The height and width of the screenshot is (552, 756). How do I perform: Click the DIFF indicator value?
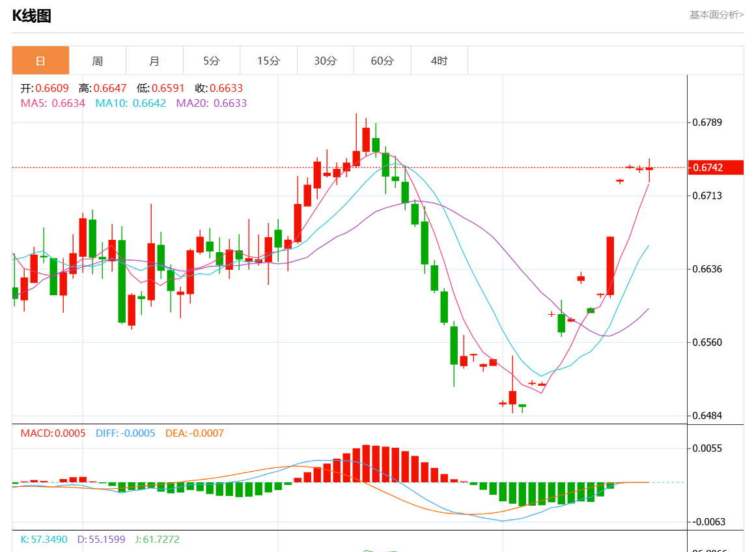[x=125, y=433]
